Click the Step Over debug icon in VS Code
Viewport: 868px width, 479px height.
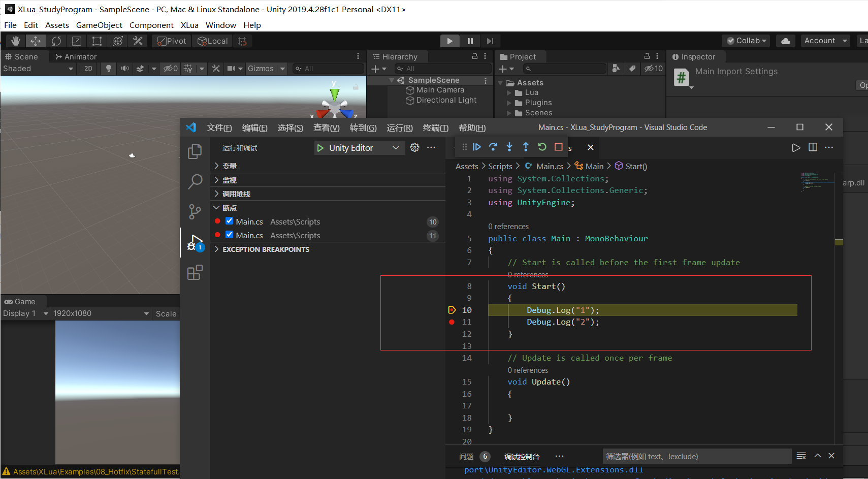493,147
